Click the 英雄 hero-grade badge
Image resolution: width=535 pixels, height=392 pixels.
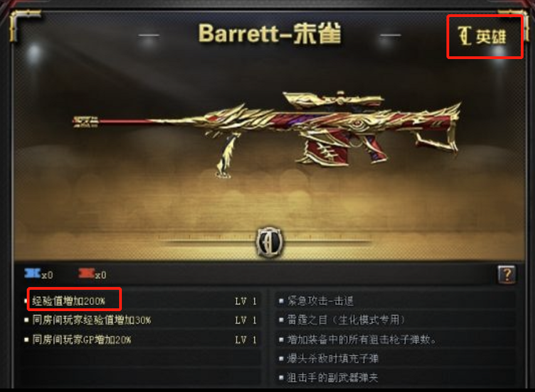click(482, 36)
